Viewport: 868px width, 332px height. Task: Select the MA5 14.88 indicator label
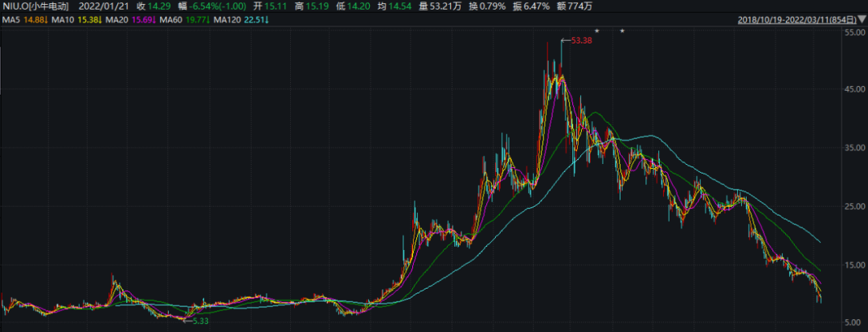(24, 20)
